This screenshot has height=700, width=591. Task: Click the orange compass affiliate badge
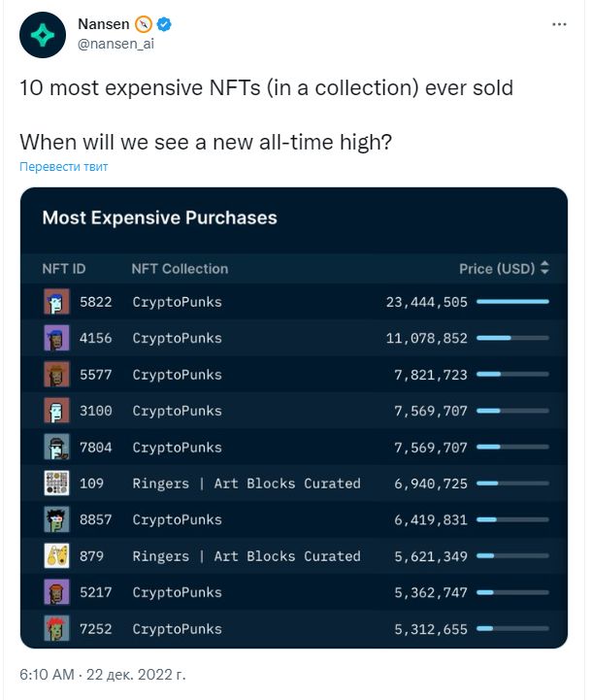(144, 24)
